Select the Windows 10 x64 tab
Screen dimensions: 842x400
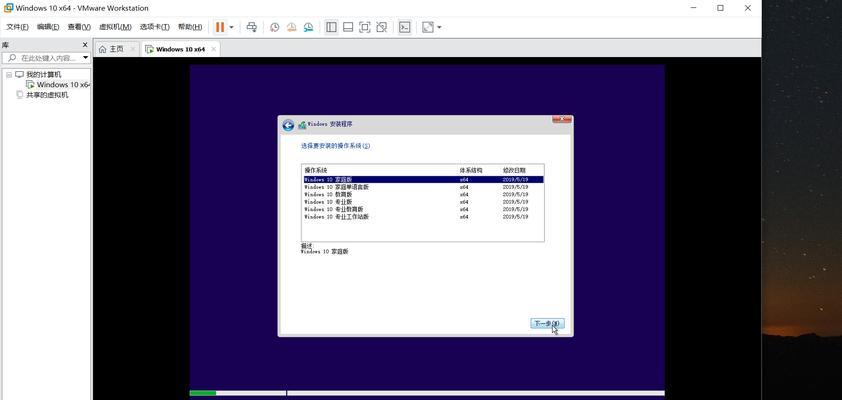click(180, 49)
